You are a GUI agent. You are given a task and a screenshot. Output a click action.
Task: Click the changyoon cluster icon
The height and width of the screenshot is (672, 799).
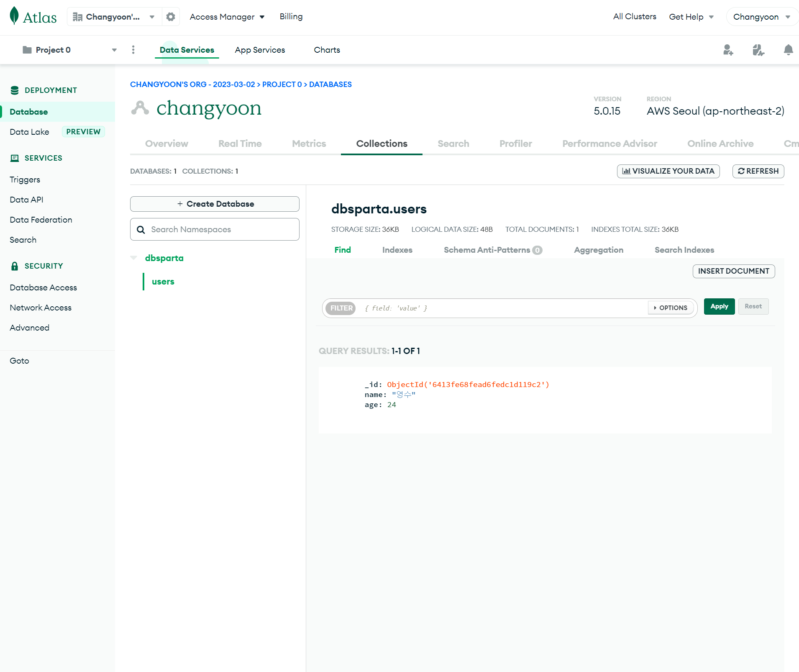coord(140,108)
